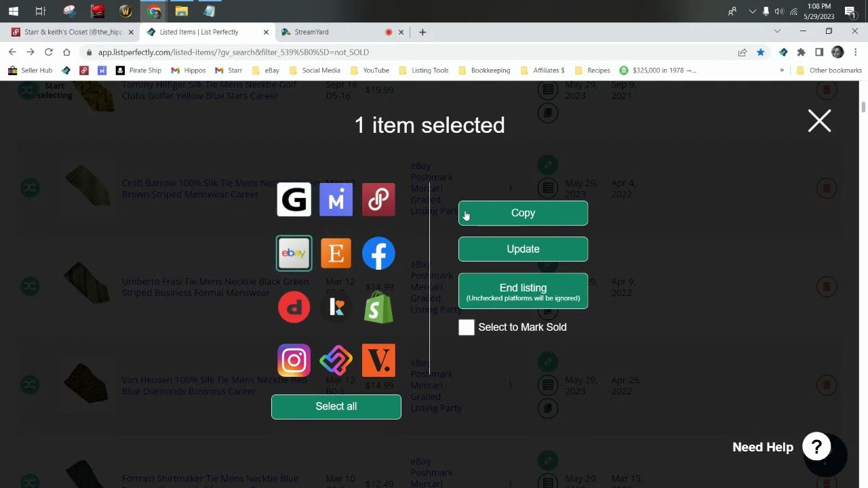Select the Vestiaire platform icon
Screen dimensions: 868x488
click(378, 361)
